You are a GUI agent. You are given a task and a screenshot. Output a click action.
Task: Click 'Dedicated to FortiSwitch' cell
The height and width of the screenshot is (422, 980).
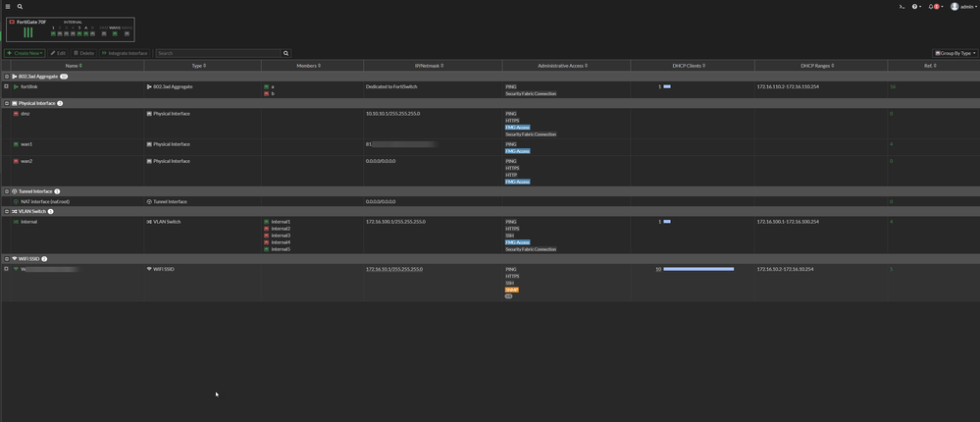(393, 87)
